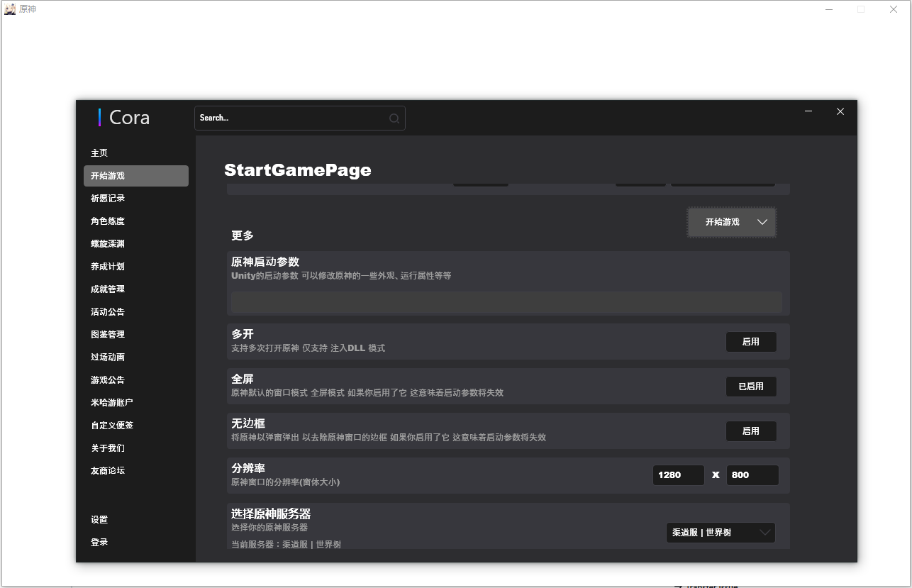Open 设置 at sidebar bottom
This screenshot has height=588, width=912.
coord(136,520)
